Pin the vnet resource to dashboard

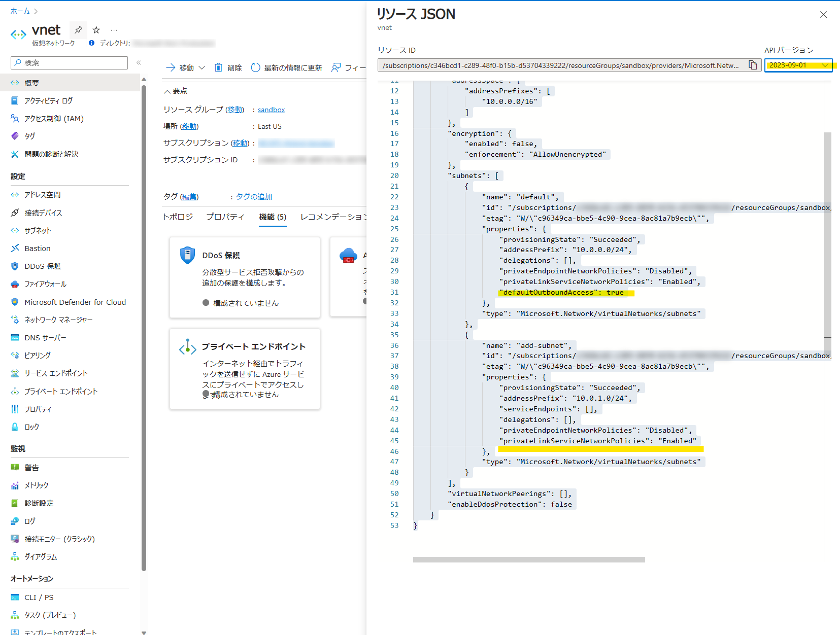coord(78,30)
